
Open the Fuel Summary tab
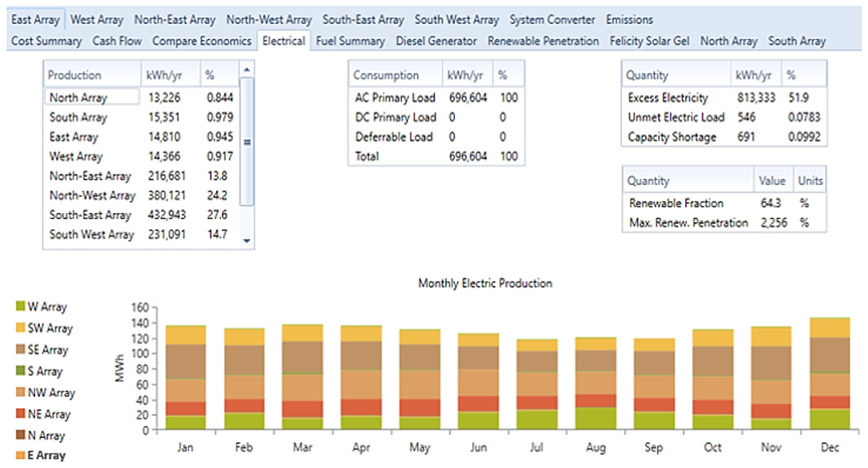tap(350, 41)
